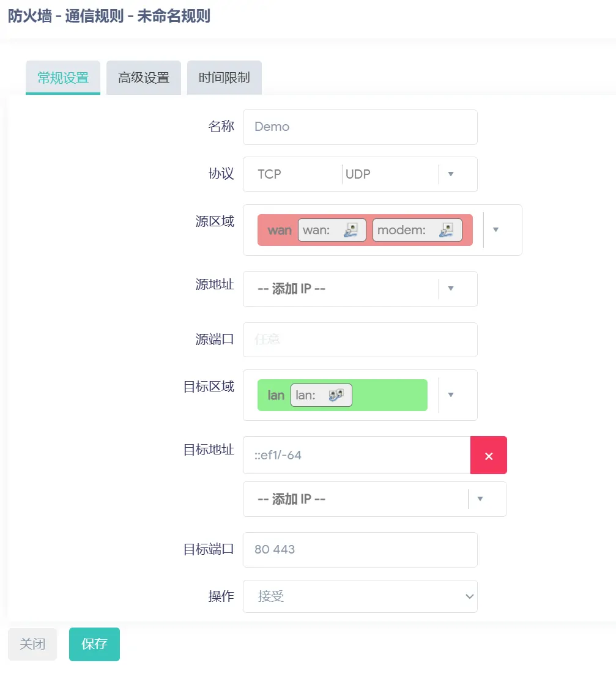Click the 目标端口 field showing 80 443
Viewport: 616px width, 682px height.
coord(360,549)
